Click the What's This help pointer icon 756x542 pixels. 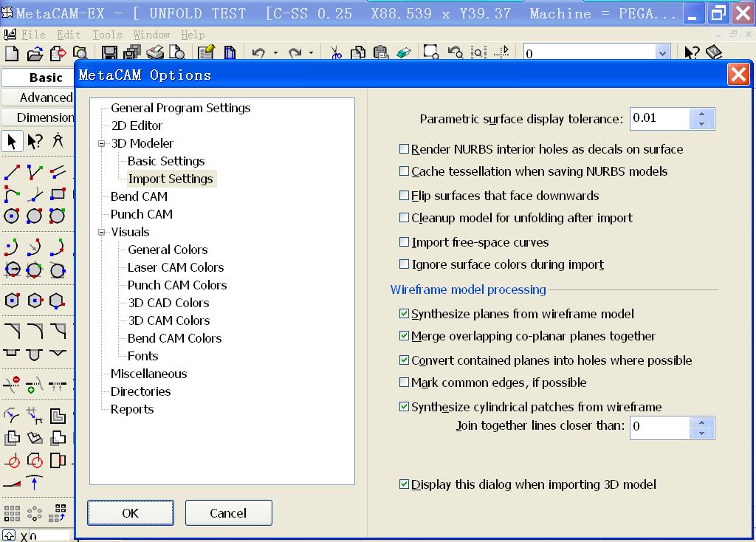(x=692, y=52)
